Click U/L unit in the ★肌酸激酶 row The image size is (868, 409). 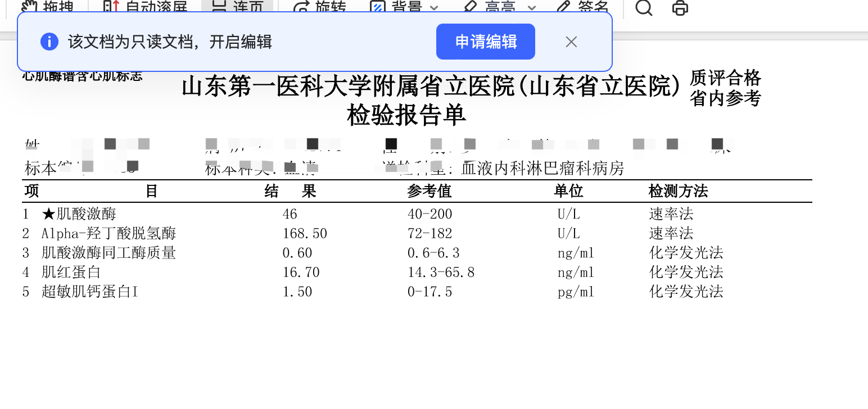click(569, 214)
